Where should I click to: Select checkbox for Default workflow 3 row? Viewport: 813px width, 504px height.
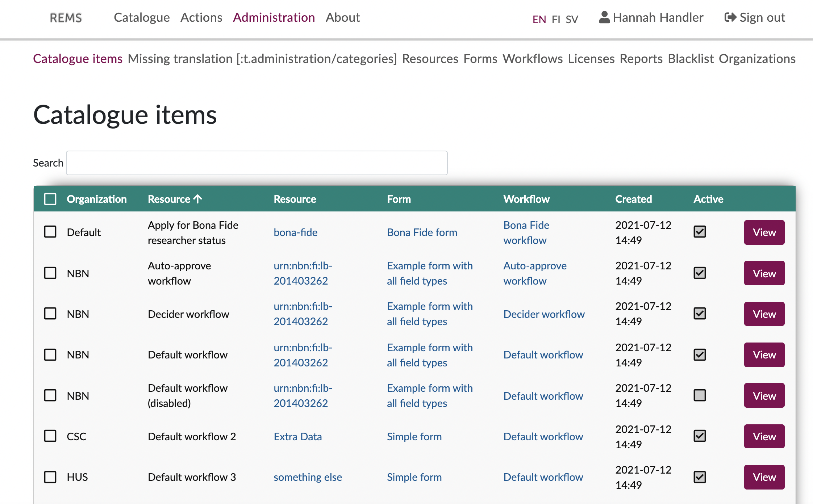pyautogui.click(x=50, y=477)
